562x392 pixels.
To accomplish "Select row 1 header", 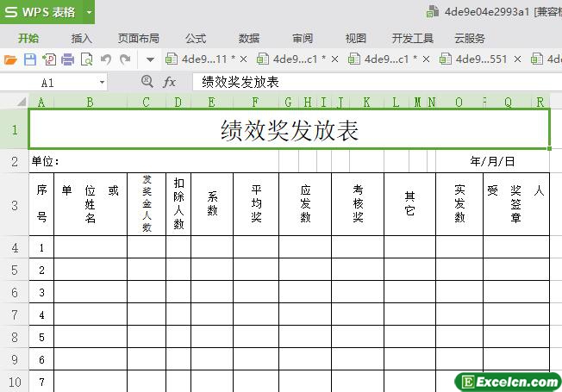I will tap(15, 129).
